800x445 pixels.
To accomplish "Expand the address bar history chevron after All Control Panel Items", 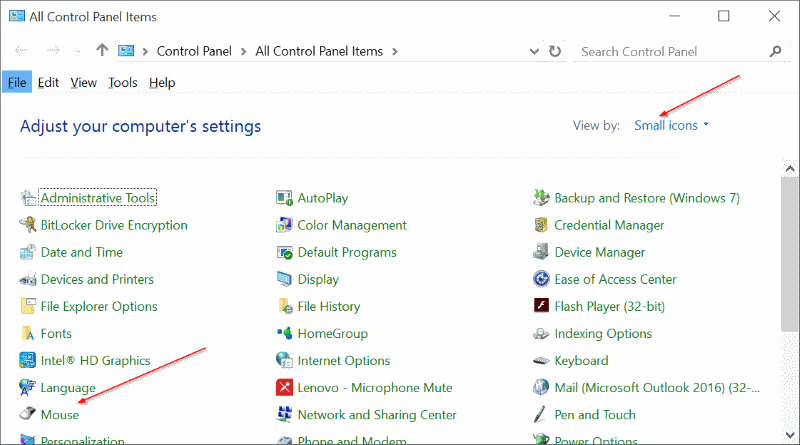I will [394, 51].
